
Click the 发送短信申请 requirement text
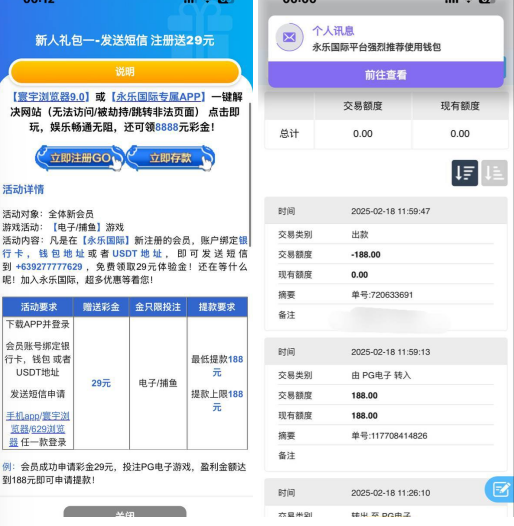pyautogui.click(x=38, y=394)
